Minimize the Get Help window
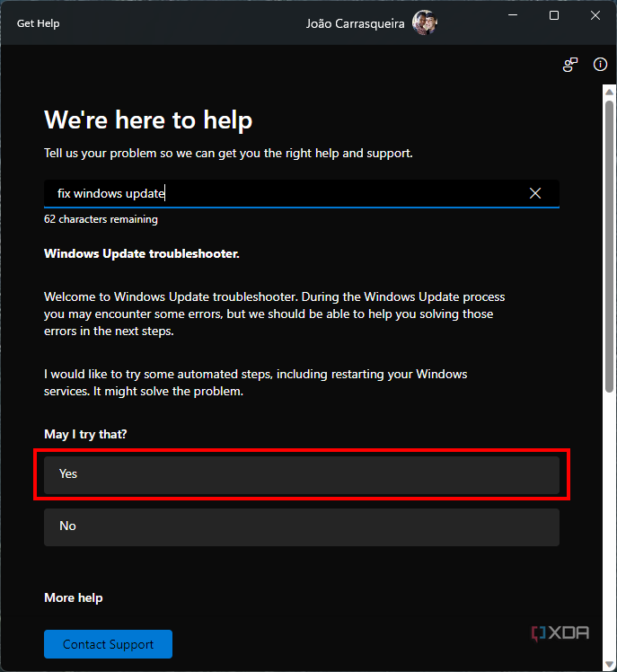 coord(513,15)
